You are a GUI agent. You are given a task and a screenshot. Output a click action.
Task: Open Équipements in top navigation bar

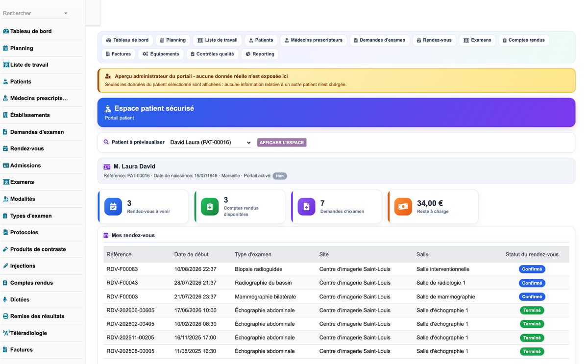pyautogui.click(x=161, y=54)
